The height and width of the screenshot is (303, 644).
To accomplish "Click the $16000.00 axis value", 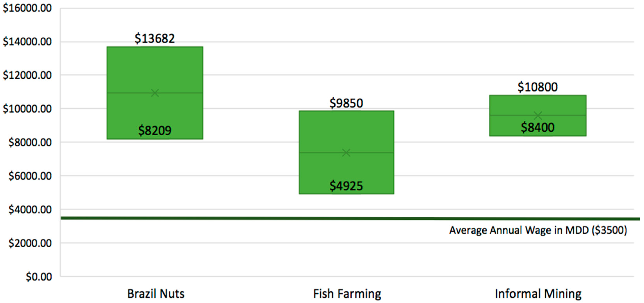I will [x=27, y=8].
